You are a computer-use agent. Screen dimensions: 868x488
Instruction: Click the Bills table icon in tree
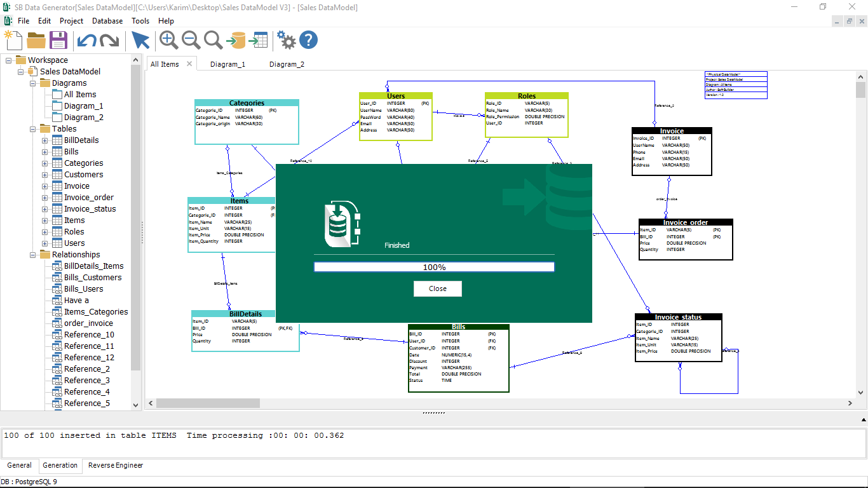coord(57,151)
